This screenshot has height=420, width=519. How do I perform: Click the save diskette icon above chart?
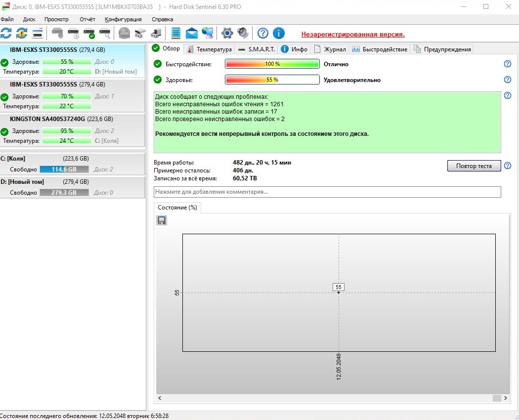pos(162,220)
